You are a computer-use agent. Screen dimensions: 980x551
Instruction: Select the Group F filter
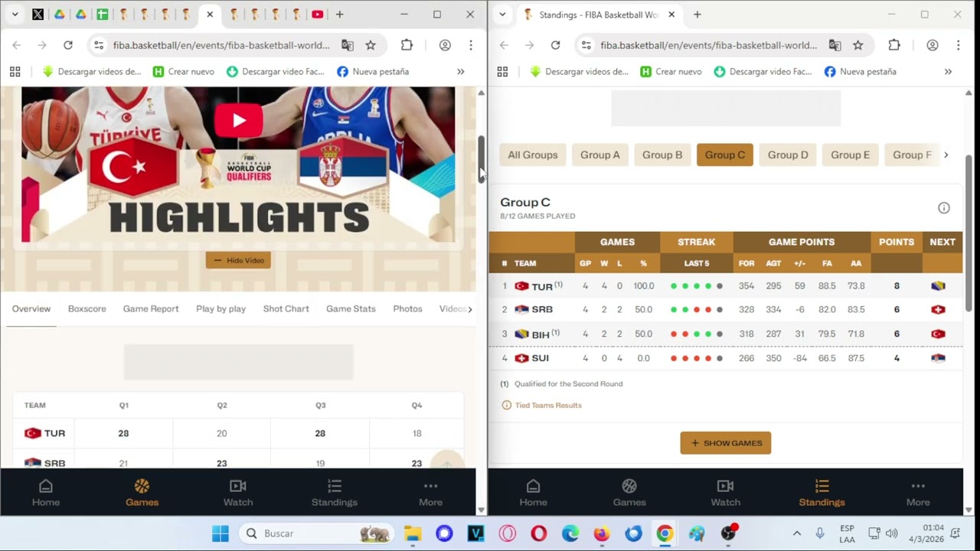coord(912,155)
